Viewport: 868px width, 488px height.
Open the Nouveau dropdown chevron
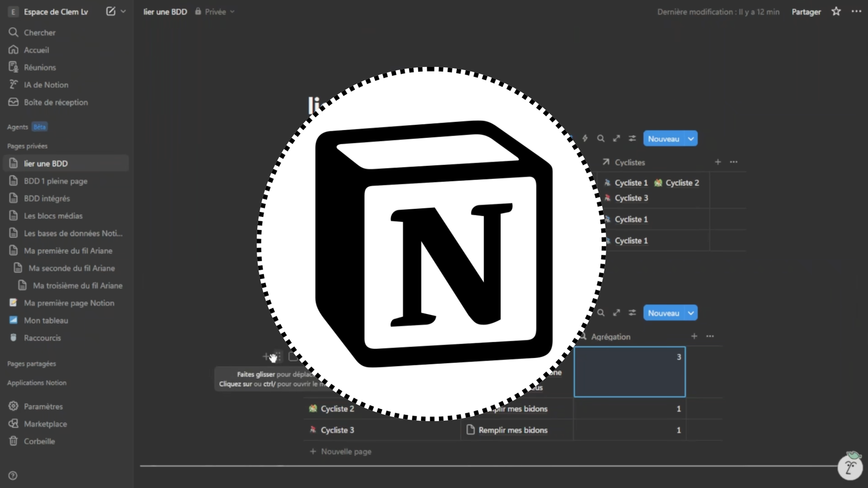(690, 138)
